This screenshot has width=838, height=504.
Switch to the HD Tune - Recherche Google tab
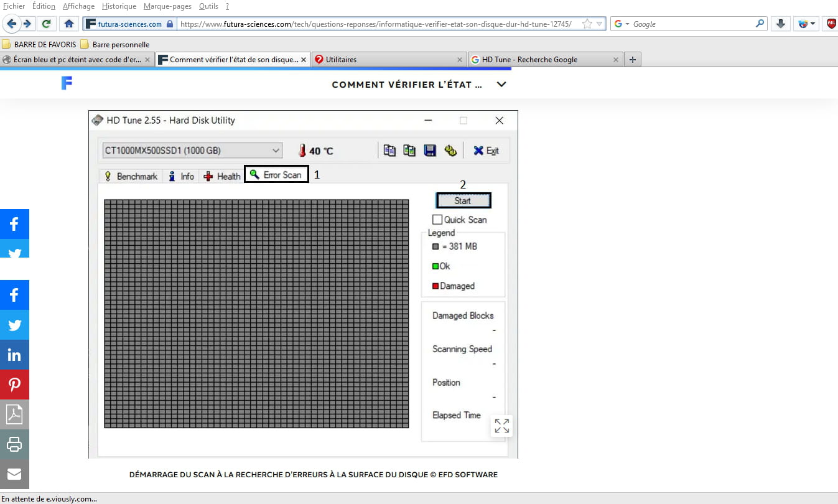(544, 60)
